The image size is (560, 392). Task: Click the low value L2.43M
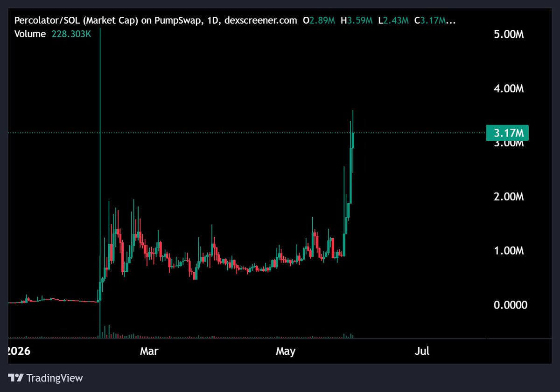coord(393,21)
